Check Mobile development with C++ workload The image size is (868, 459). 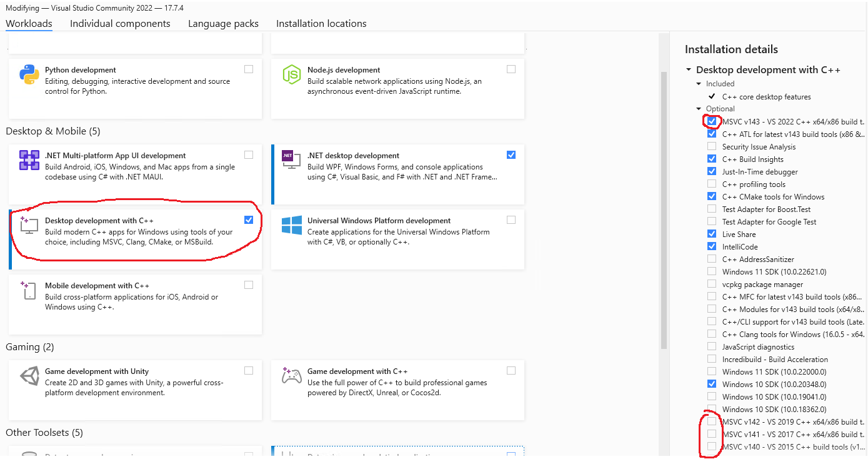[249, 285]
